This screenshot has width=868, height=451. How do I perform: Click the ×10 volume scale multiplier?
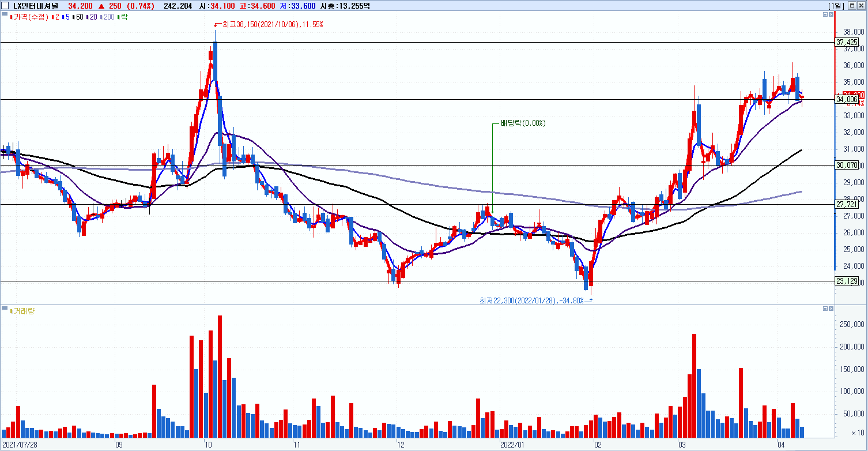click(x=858, y=433)
